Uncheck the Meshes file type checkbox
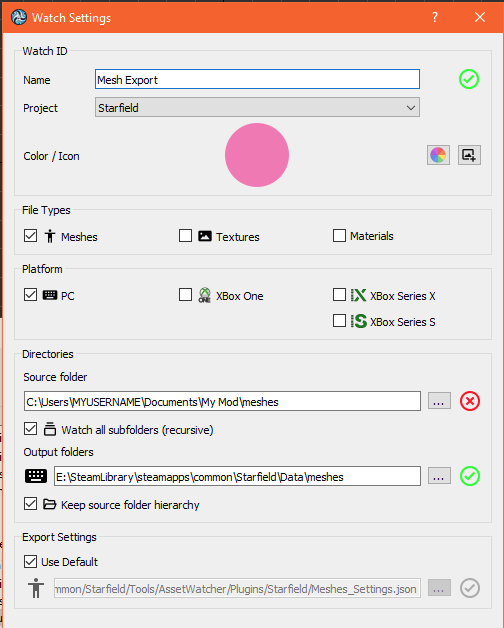This screenshot has width=504, height=628. pyautogui.click(x=30, y=236)
